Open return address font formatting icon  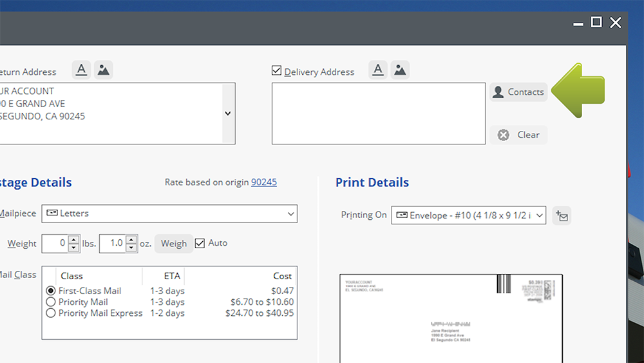coord(81,70)
